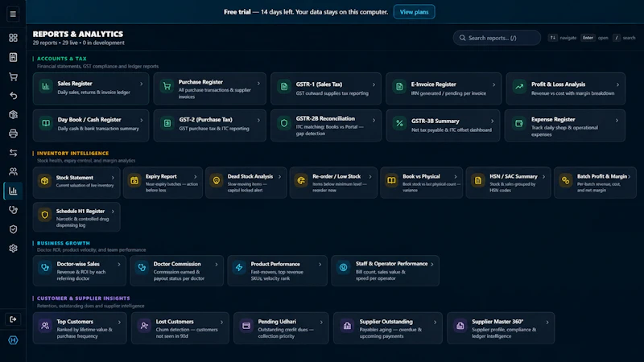This screenshot has height=362, width=644.
Task: Open the Staff & Operator Performance report
Action: pyautogui.click(x=385, y=270)
